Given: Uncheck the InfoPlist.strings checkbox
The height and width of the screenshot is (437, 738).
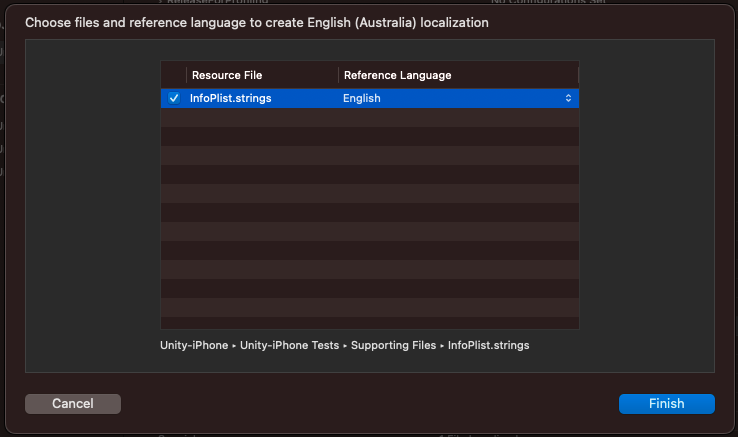Looking at the screenshot, I should coord(174,98).
